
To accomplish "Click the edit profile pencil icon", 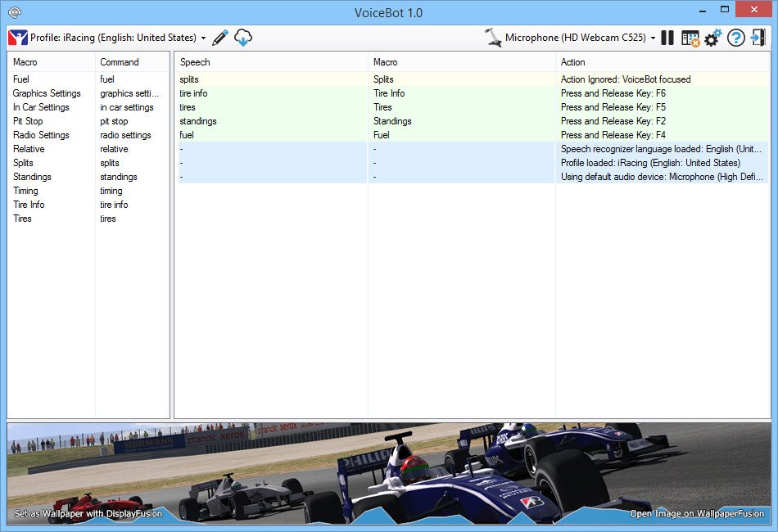I will 219,38.
